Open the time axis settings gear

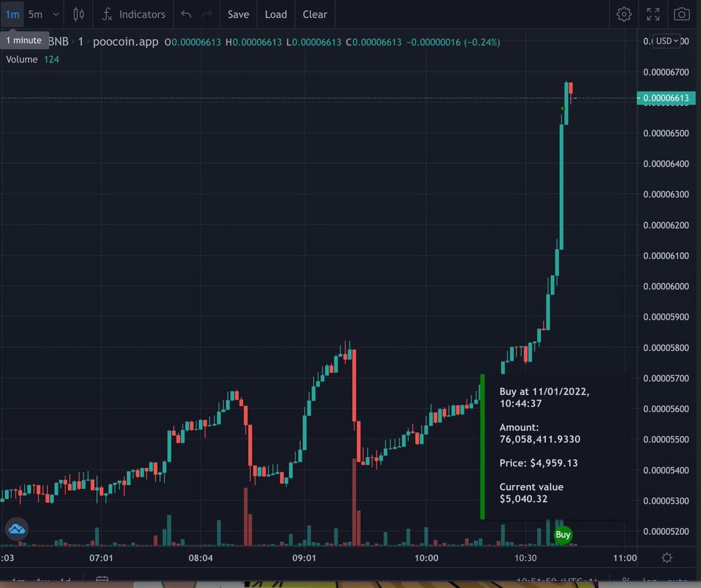(667, 558)
